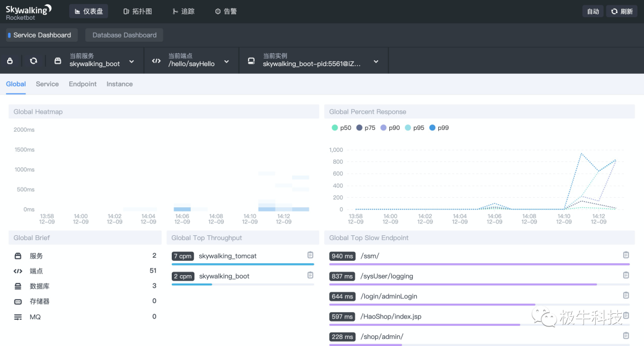This screenshot has height=346, width=644.
Task: Click the 7 cpm badge
Action: 183,256
